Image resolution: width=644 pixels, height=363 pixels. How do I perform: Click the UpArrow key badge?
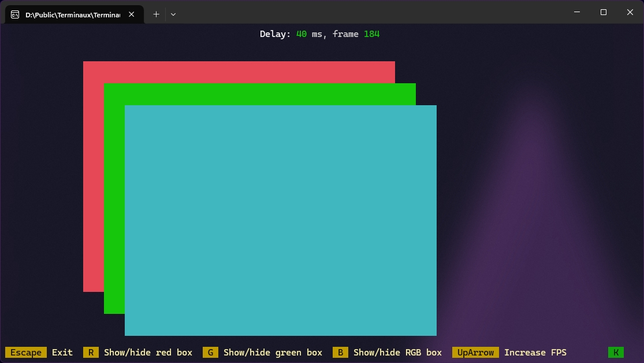(x=475, y=353)
